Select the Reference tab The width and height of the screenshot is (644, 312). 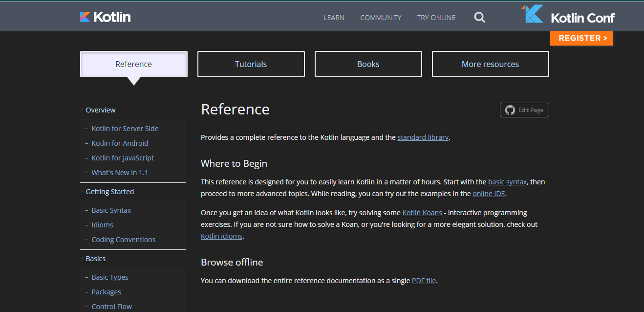134,64
